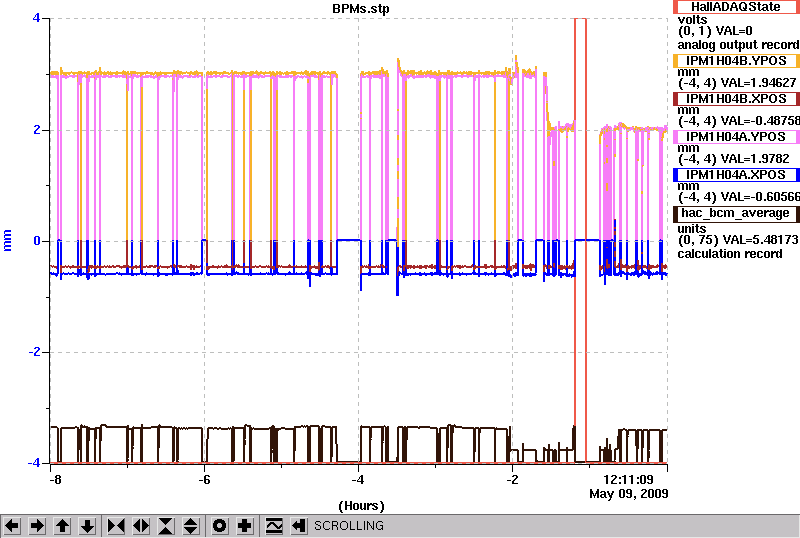Click the units label under hac_bcm_average

click(x=692, y=229)
